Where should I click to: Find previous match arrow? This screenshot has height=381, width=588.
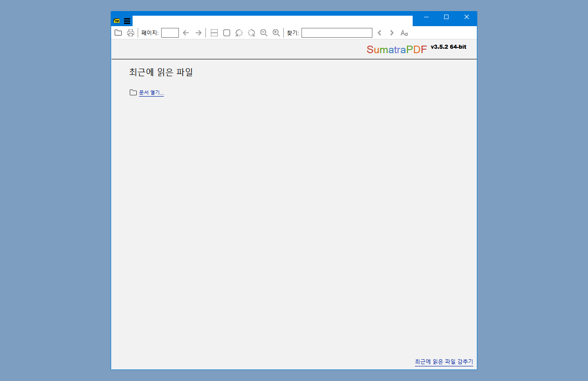click(379, 33)
